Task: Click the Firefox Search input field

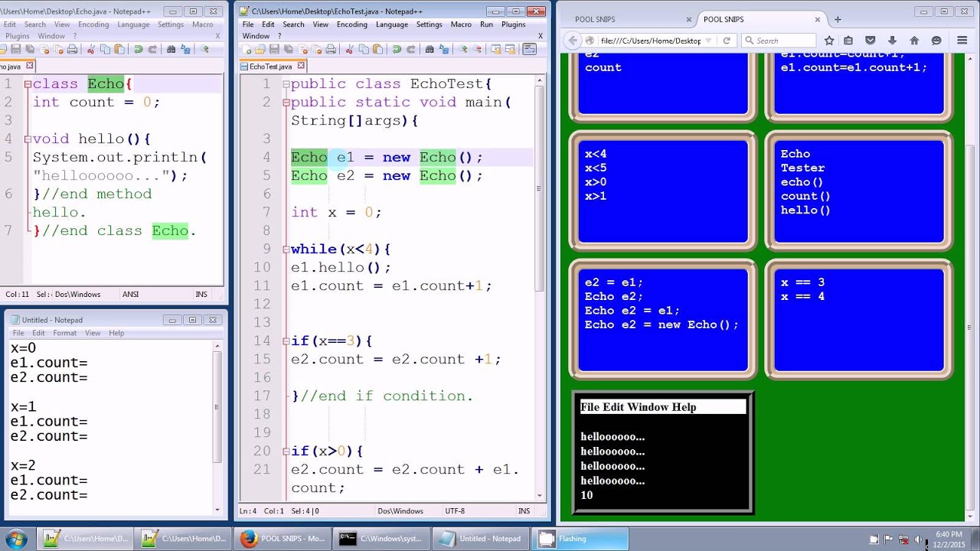Action: [777, 41]
